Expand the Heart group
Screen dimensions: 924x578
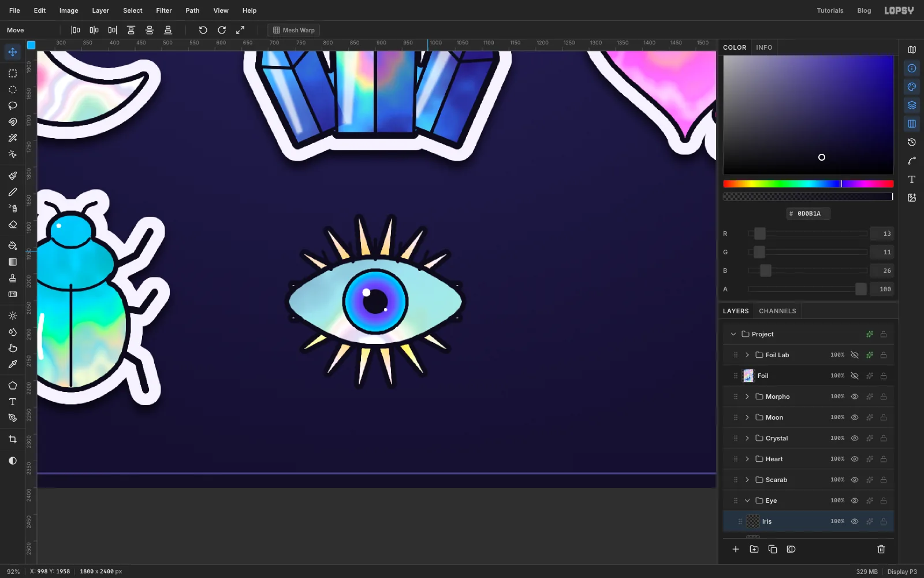747,459
